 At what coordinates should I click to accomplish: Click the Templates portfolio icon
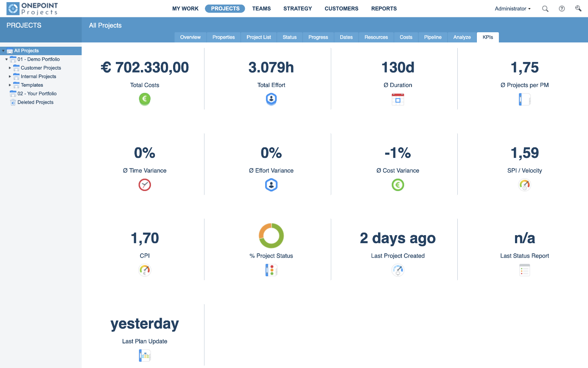click(17, 85)
